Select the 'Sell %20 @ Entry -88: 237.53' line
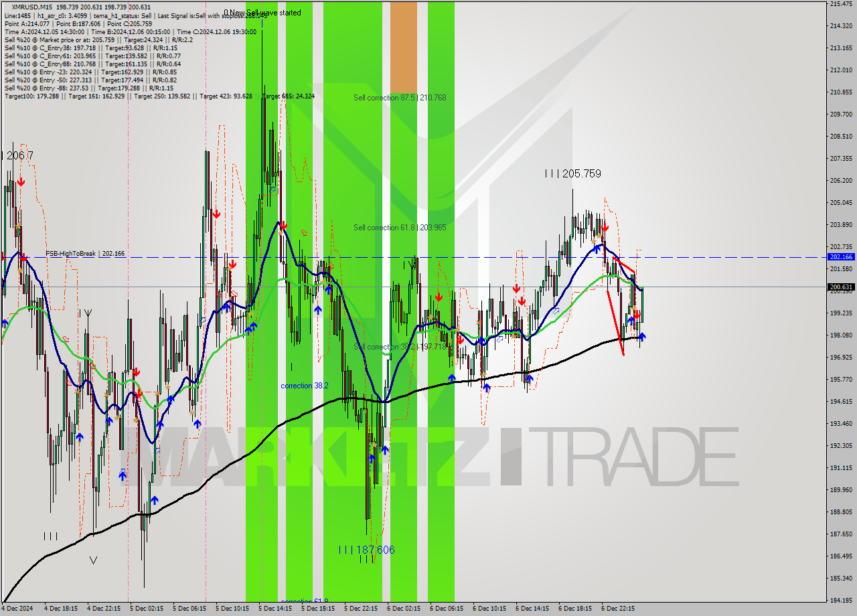The height and width of the screenshot is (616, 857). point(89,88)
